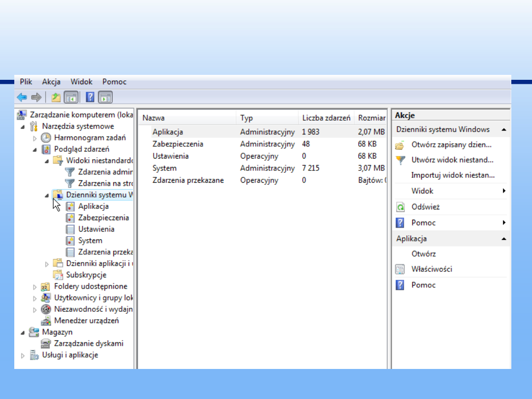Open the Akcja menu
Image resolution: width=532 pixels, height=399 pixels.
pos(51,82)
